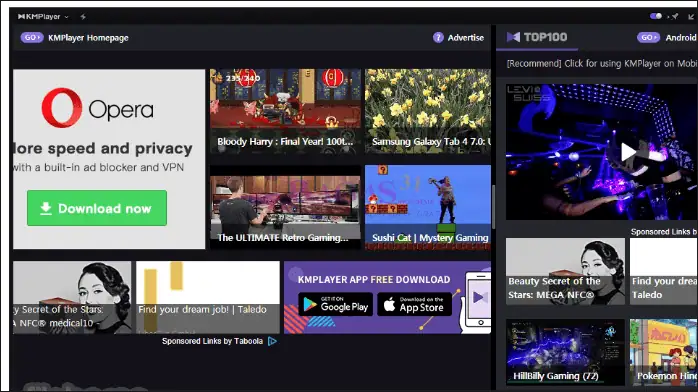Screen dimensions: 698x392
Task: Click the vertical scrollbar of main panel
Action: coord(493,207)
